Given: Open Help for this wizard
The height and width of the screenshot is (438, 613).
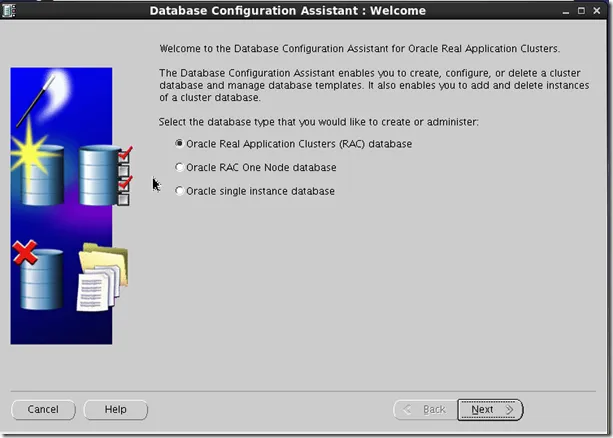Looking at the screenshot, I should pos(115,409).
